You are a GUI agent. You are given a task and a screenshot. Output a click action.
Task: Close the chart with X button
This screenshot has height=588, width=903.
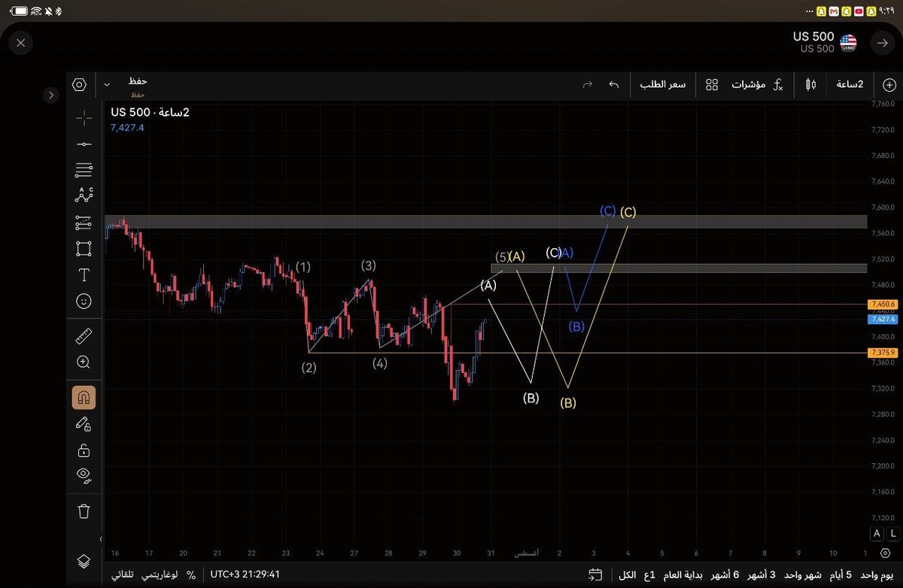click(x=20, y=43)
